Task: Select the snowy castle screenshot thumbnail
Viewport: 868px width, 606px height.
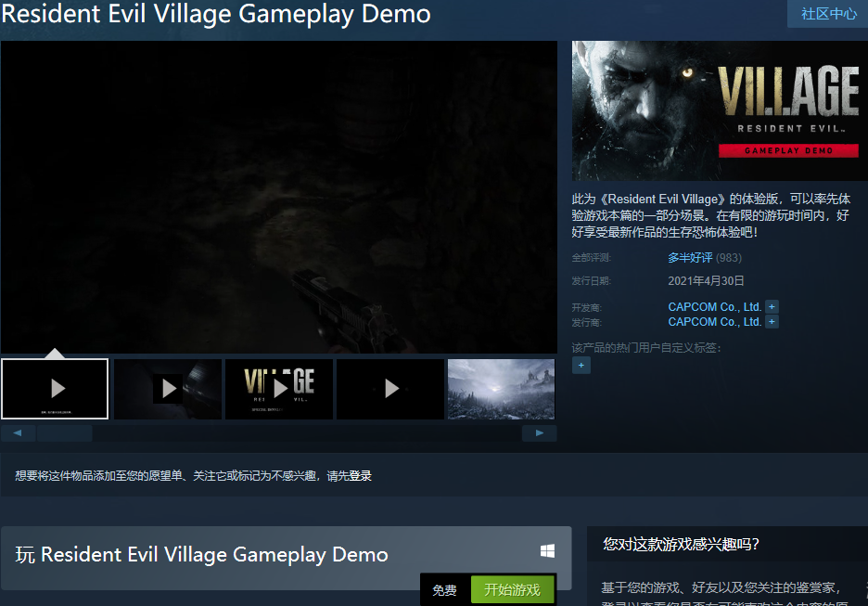Action: (x=501, y=389)
